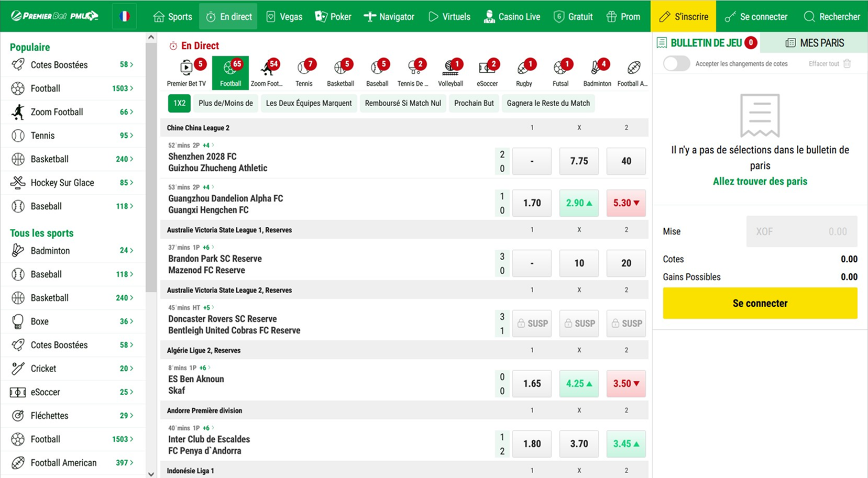Expand +4 markets for Shenzhen 2028 FC match

(208, 145)
